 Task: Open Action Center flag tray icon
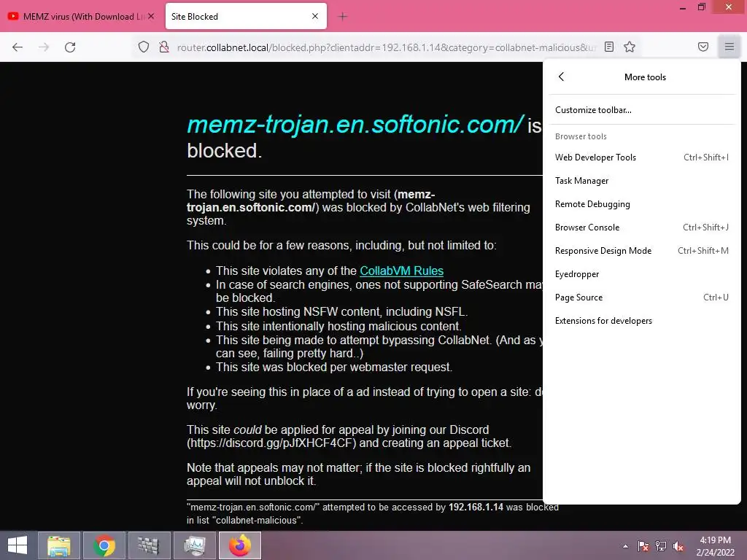coord(643,546)
